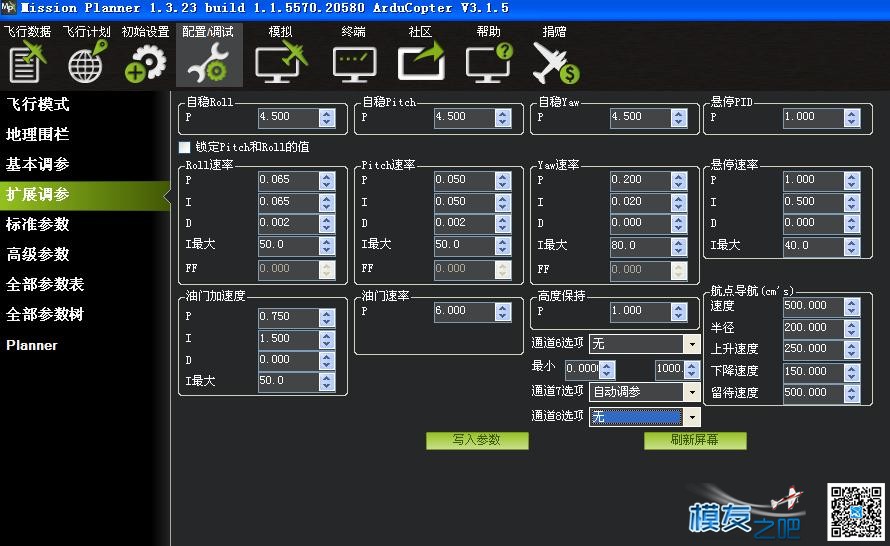Adjust the 悬停速率 I stepper arrows
Viewport: 890px width, 546px height.
[x=852, y=202]
